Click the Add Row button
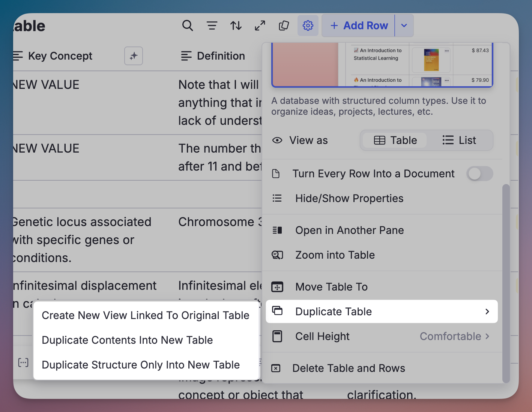This screenshot has width=532, height=412. coord(359,25)
